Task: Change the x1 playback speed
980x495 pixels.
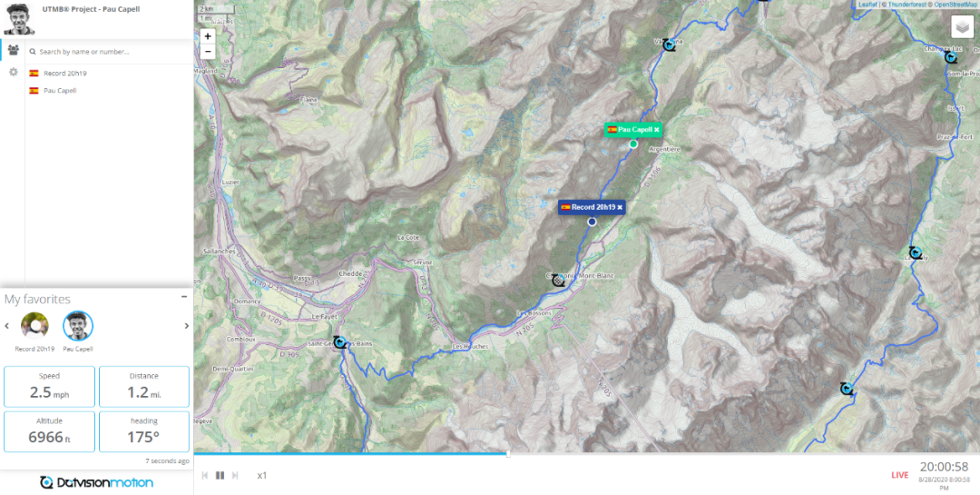Action: click(262, 476)
